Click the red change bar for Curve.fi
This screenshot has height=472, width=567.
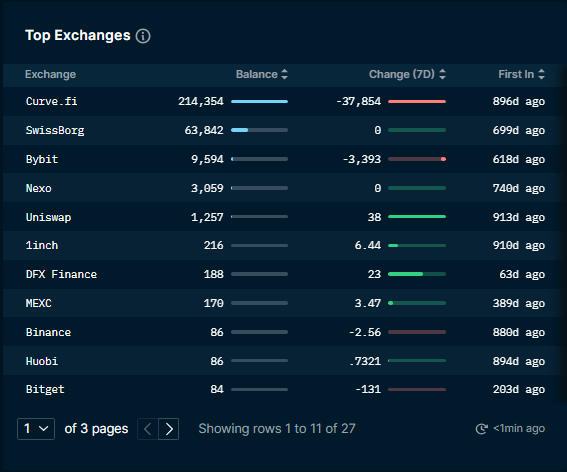417,102
